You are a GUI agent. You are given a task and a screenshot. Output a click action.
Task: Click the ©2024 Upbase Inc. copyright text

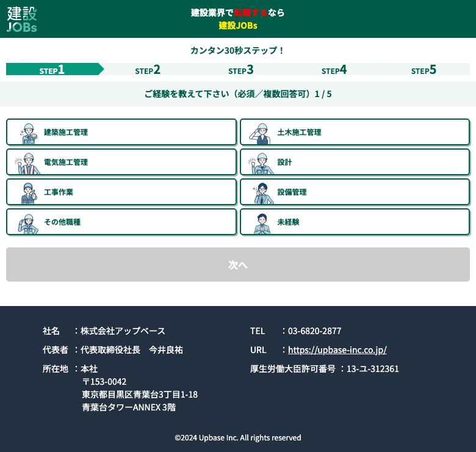click(x=238, y=438)
